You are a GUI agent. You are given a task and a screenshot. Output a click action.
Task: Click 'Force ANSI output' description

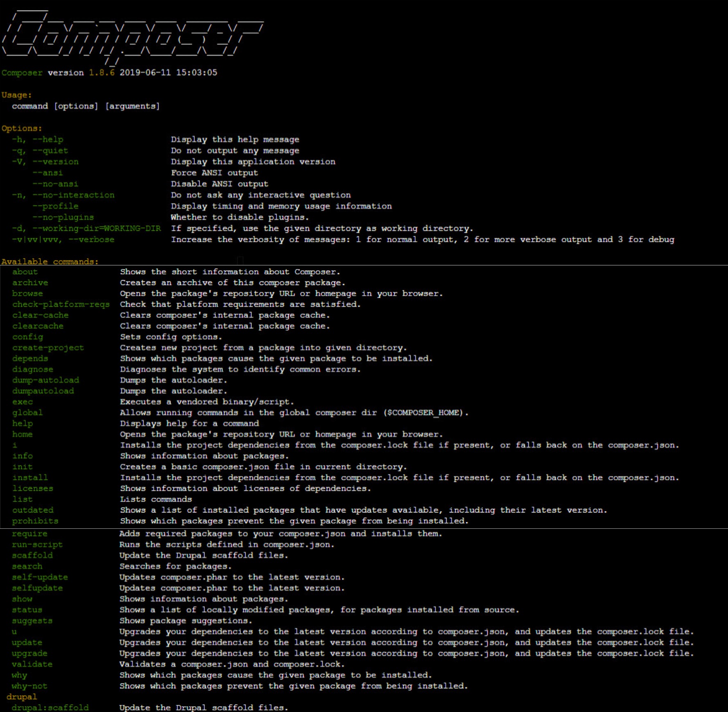214,173
